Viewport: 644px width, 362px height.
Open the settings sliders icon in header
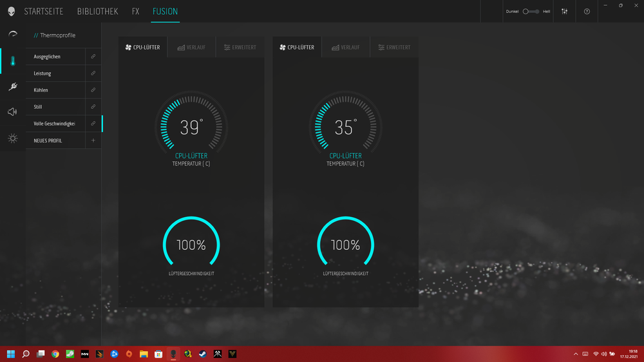pyautogui.click(x=565, y=12)
